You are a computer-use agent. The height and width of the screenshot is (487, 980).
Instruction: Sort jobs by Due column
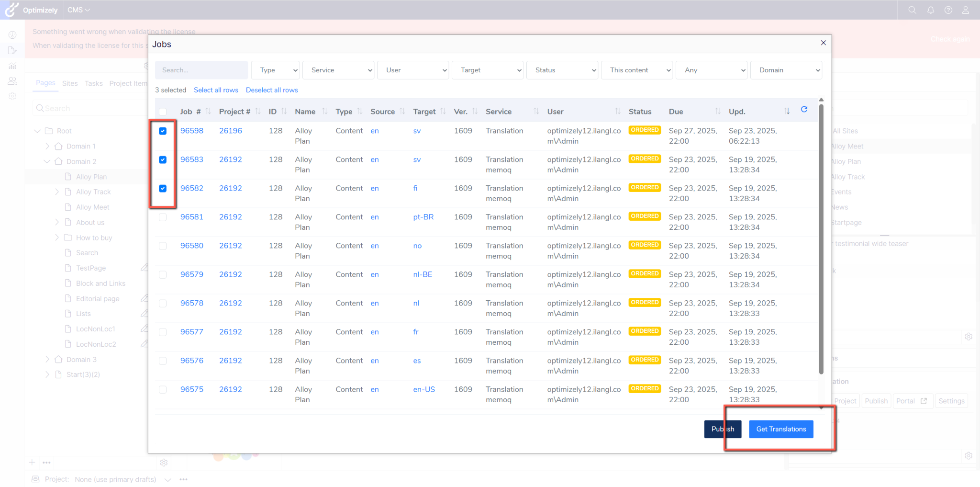pos(718,112)
